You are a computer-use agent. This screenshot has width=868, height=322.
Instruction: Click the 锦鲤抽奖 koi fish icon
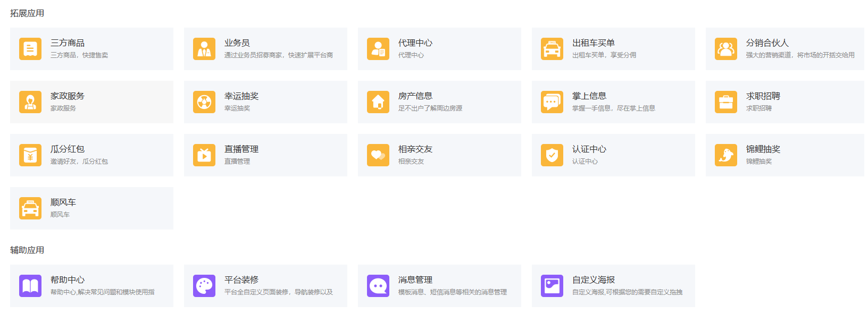click(x=726, y=155)
